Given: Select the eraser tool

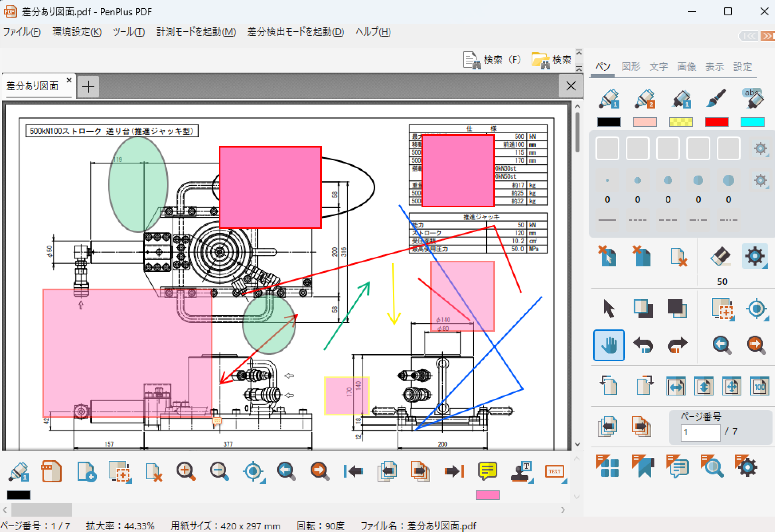Looking at the screenshot, I should [x=721, y=256].
